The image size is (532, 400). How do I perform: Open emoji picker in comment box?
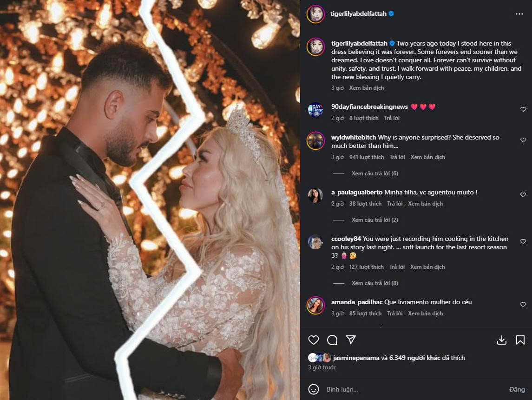[x=314, y=389]
